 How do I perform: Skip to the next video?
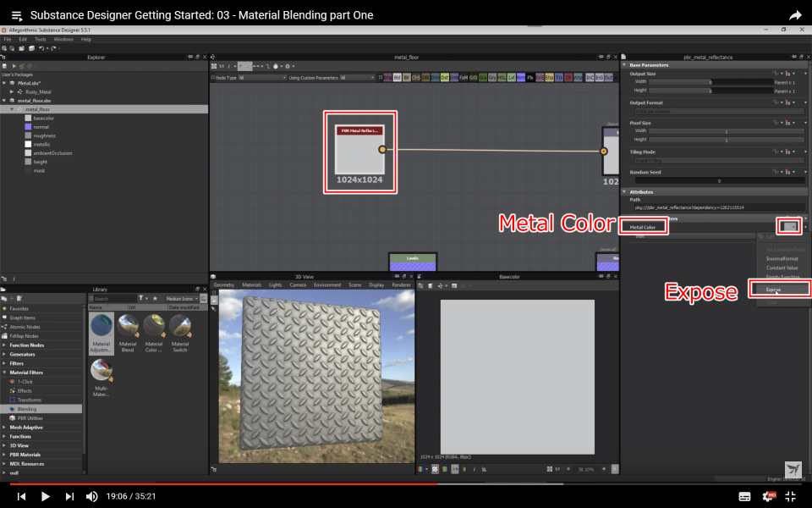click(69, 497)
